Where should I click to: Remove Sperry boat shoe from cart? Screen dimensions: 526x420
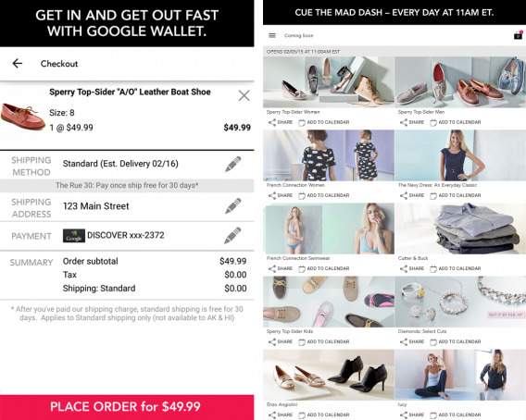click(x=244, y=95)
